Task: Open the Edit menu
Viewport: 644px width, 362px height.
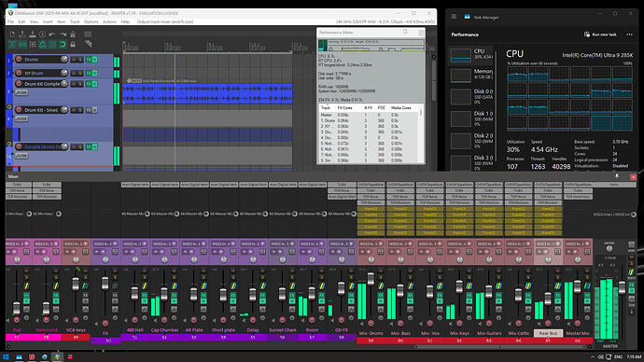Action: [x=21, y=21]
